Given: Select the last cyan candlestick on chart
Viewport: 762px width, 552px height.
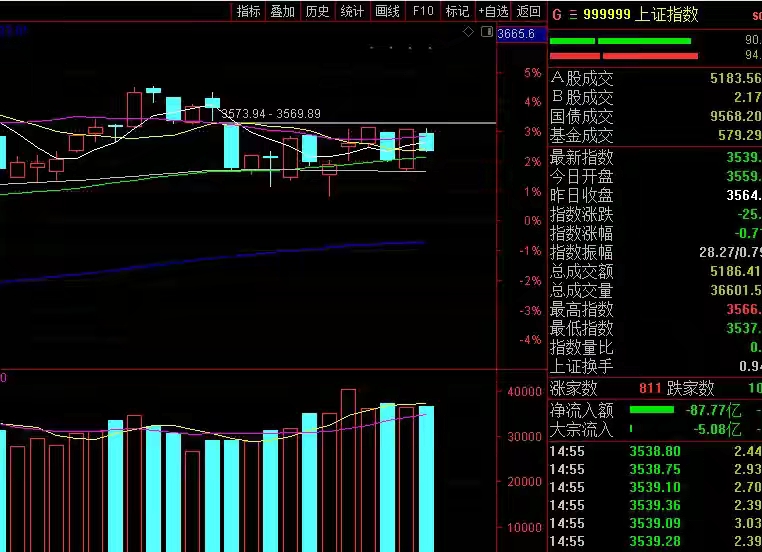Looking at the screenshot, I should coord(426,141).
